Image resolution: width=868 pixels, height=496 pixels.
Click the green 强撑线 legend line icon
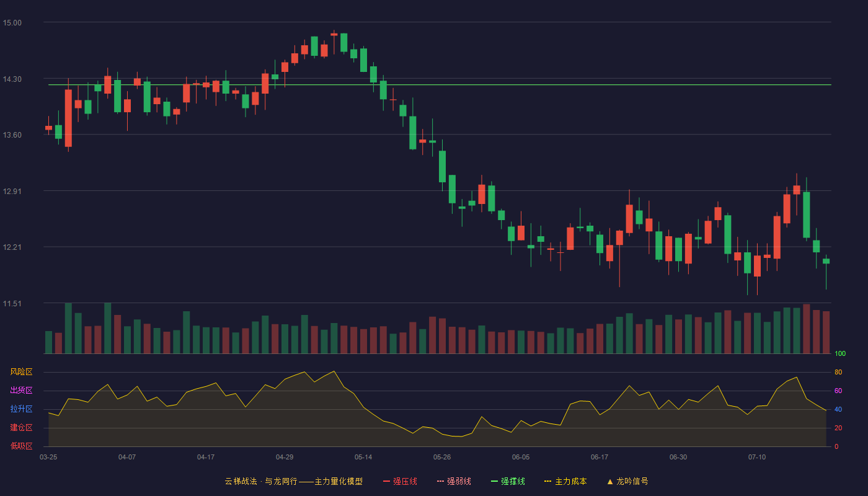coord(494,481)
